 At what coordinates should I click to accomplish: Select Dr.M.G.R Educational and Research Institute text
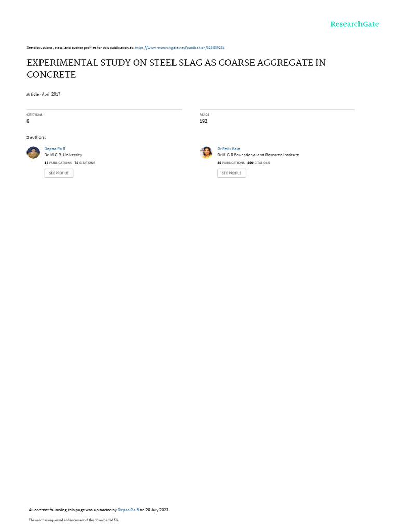pyautogui.click(x=258, y=155)
